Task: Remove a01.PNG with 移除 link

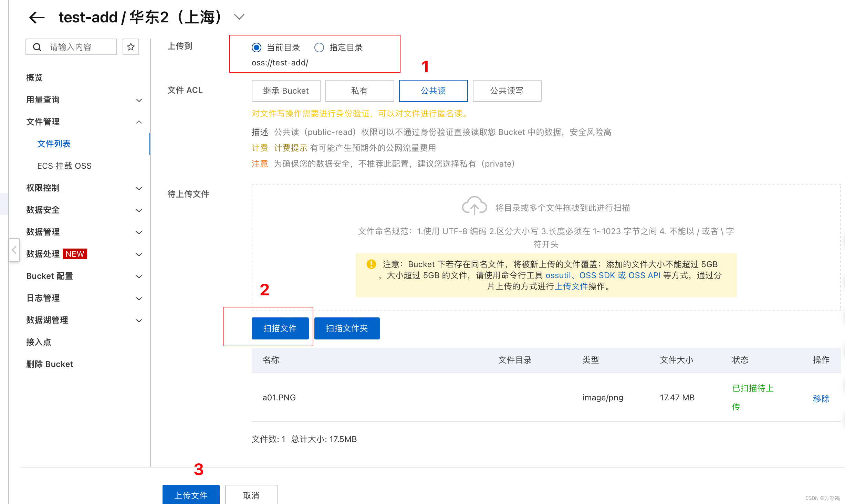Action: click(x=821, y=399)
